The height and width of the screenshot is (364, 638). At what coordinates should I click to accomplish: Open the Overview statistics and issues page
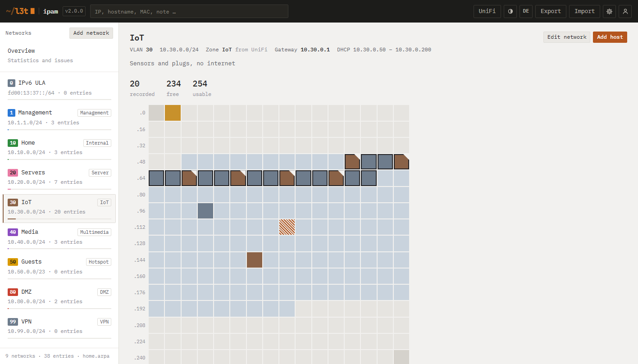59,55
